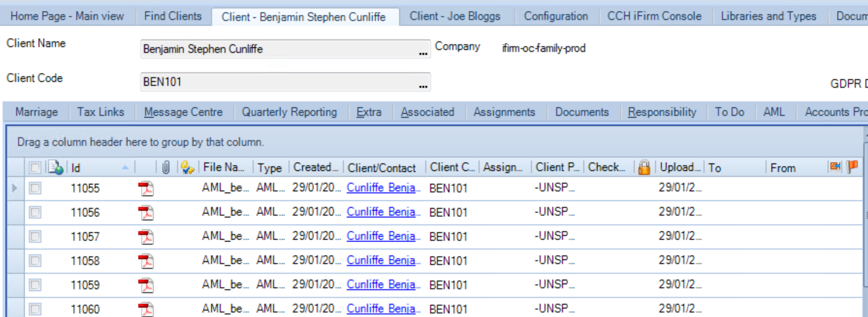Open the PDF icon for document 11059
The width and height of the screenshot is (868, 317).
146,285
